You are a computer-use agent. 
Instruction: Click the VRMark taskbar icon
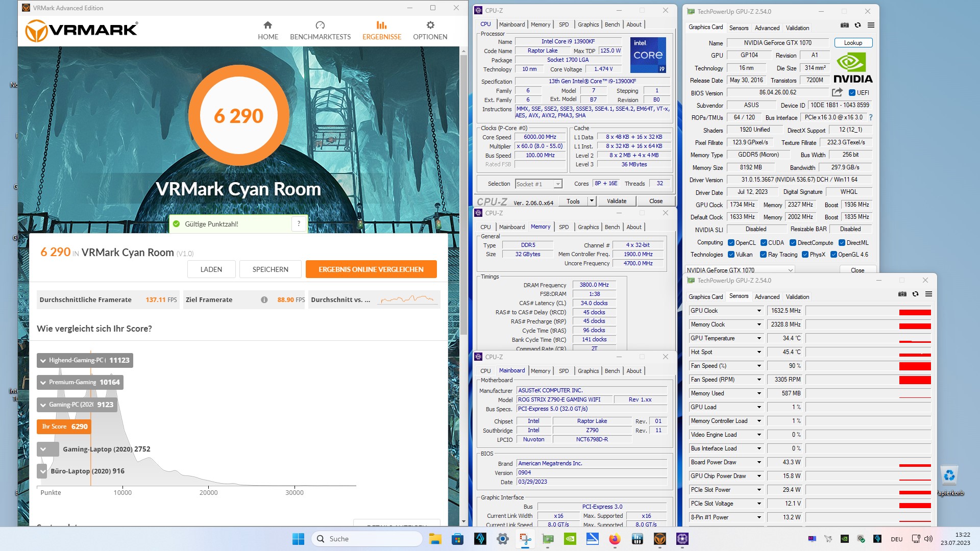click(660, 539)
